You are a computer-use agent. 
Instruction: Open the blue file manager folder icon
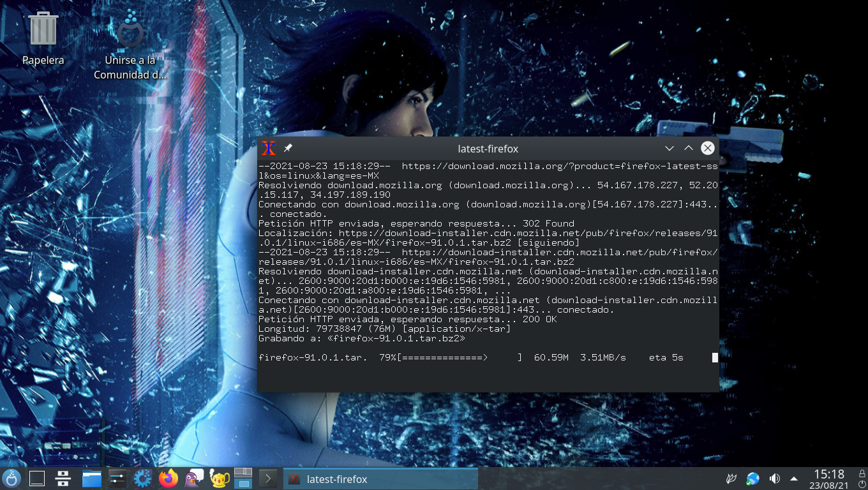tap(91, 479)
